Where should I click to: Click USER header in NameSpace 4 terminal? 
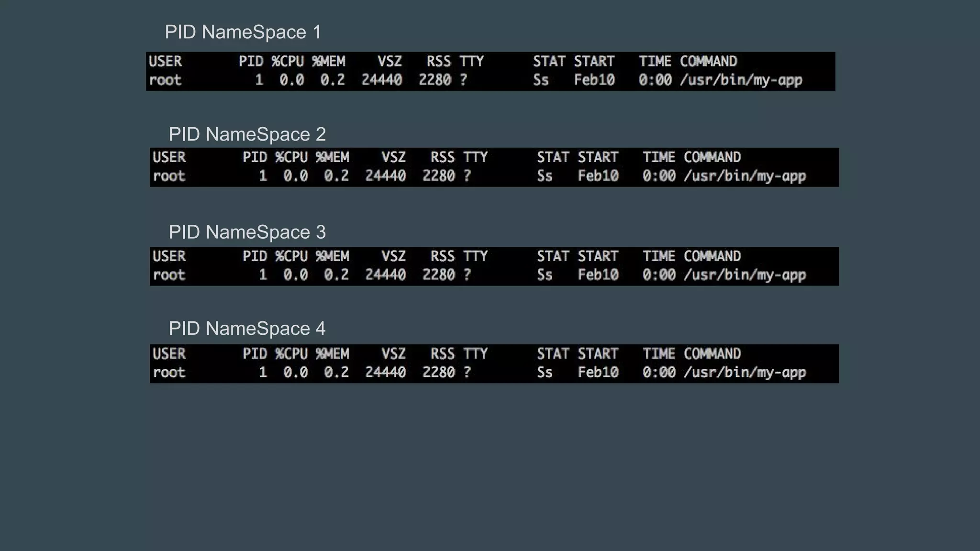(169, 354)
